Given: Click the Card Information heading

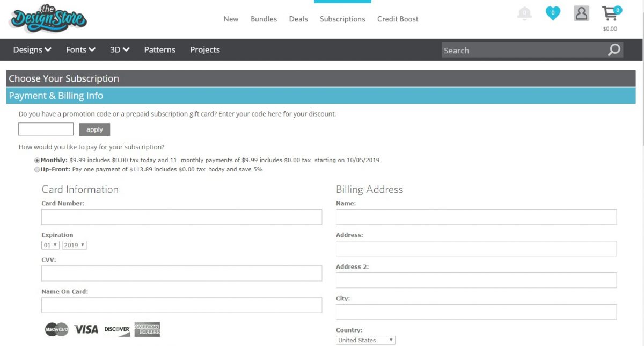Looking at the screenshot, I should click(80, 189).
